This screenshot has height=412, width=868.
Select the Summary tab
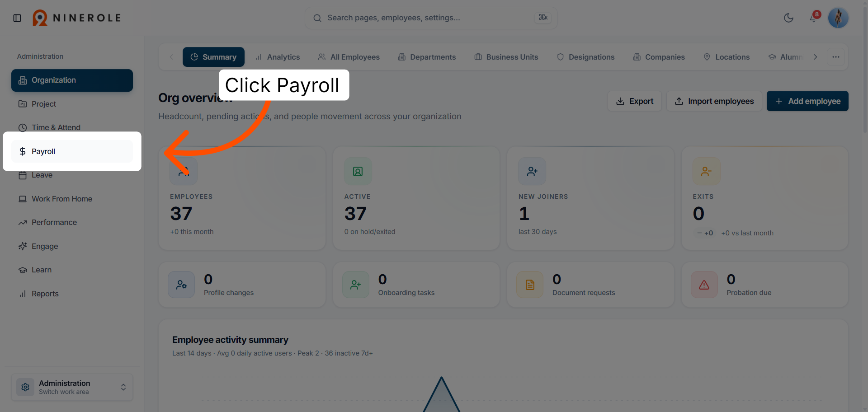click(213, 57)
